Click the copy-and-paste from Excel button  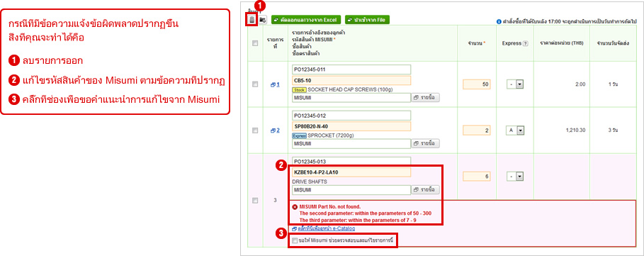305,20
